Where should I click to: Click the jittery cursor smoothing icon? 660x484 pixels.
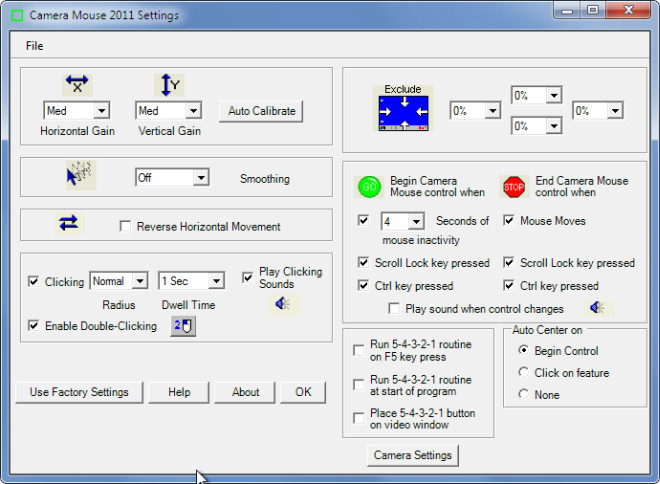(x=81, y=175)
